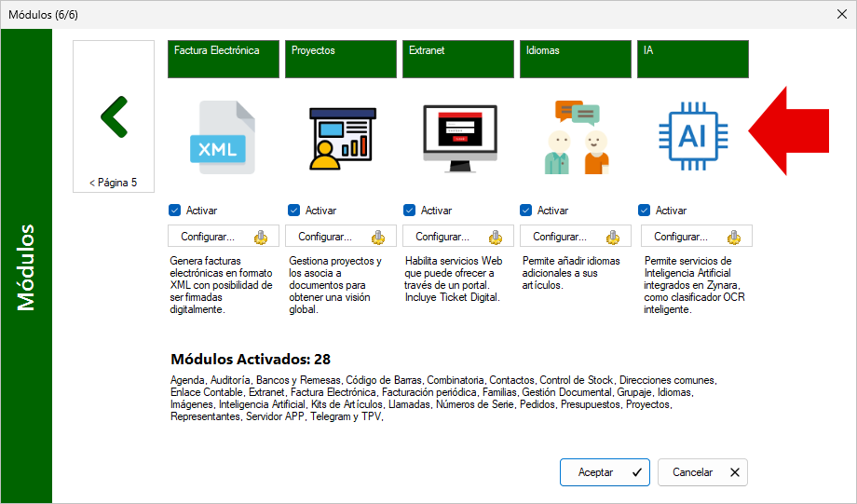The width and height of the screenshot is (857, 504).
Task: Click the gear icon on Extranet Configurar button
Action: (x=496, y=238)
